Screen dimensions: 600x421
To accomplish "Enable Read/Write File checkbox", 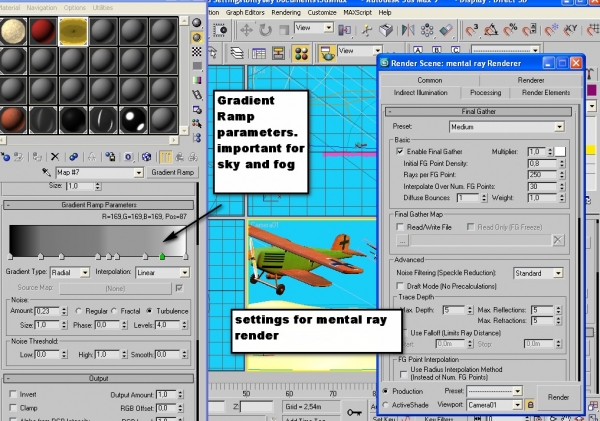I will pos(400,227).
